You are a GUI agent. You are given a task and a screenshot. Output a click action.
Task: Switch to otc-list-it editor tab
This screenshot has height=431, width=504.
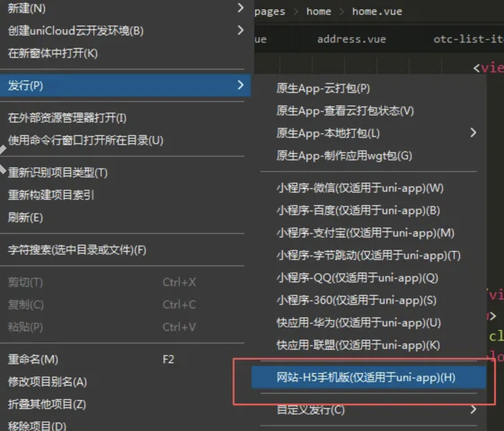click(469, 39)
